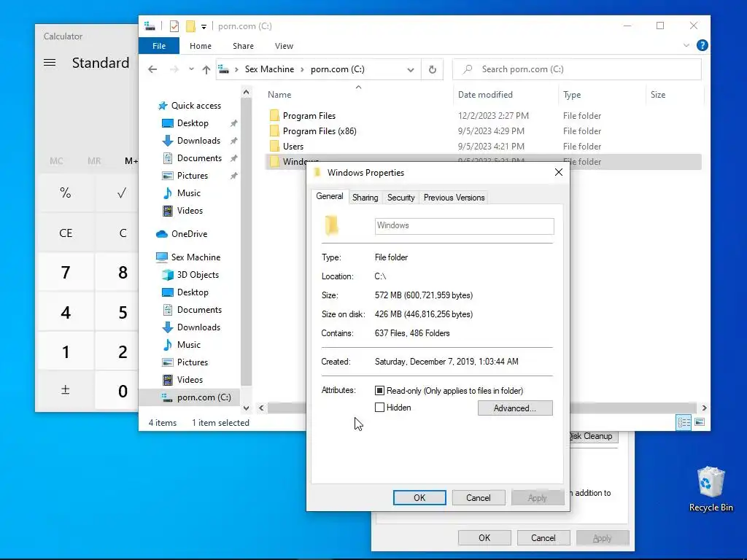Image resolution: width=747 pixels, height=560 pixels.
Task: Go up one folder level arrow
Action: click(206, 69)
